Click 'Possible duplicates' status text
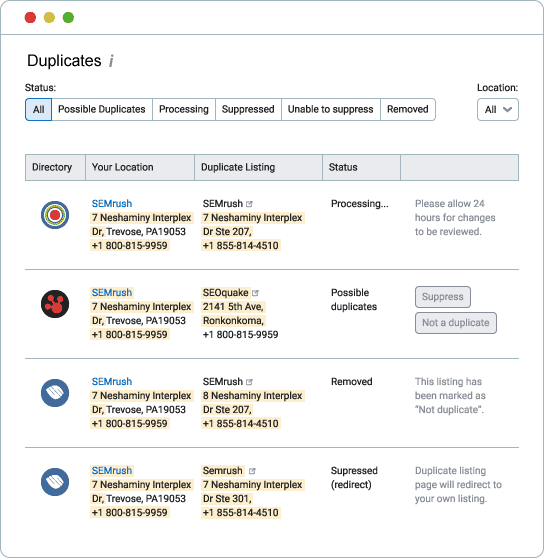The height and width of the screenshot is (558, 544). [354, 300]
